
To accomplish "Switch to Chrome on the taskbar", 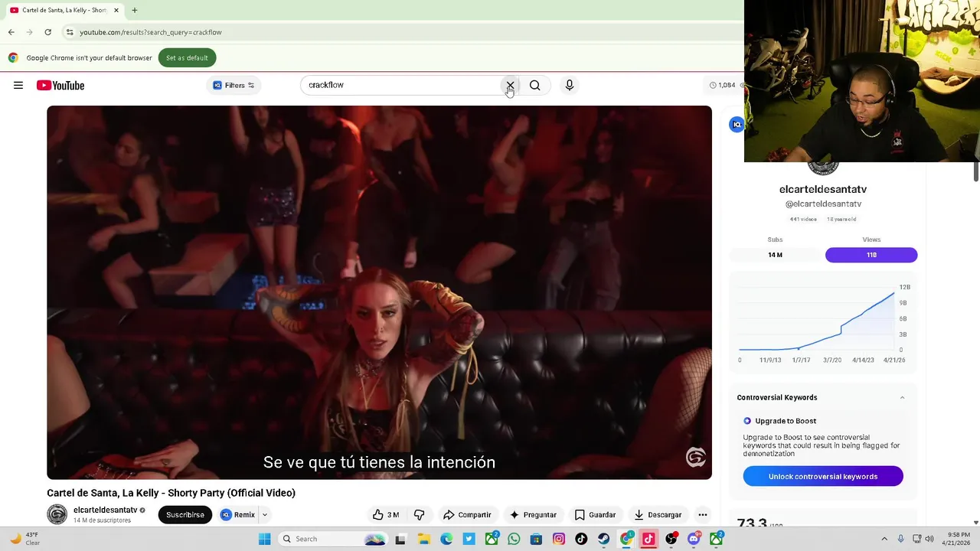I will click(x=626, y=539).
